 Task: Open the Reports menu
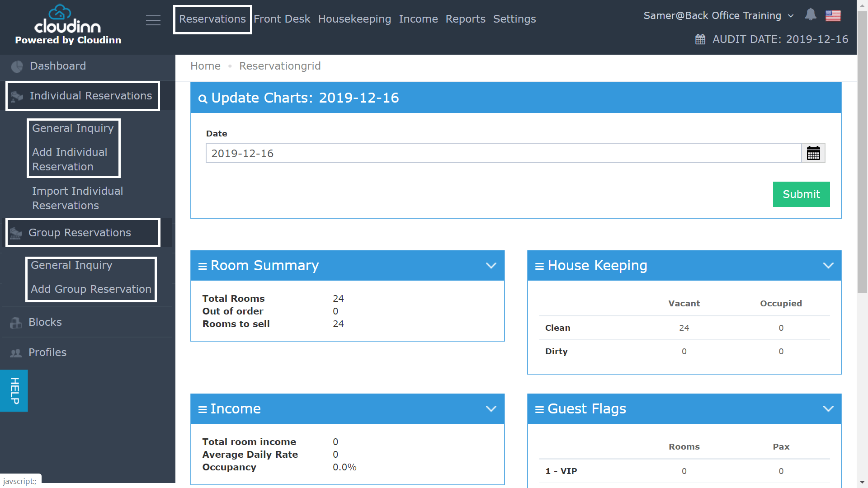click(465, 19)
